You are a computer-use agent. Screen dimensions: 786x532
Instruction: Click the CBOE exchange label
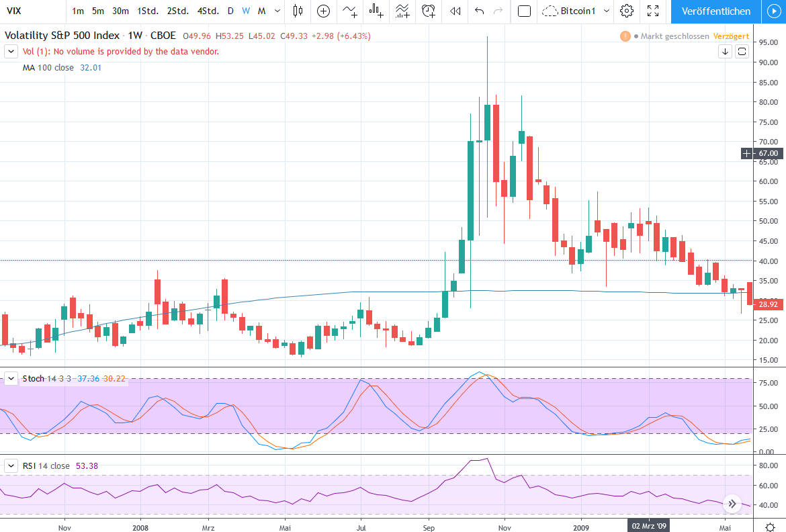163,36
